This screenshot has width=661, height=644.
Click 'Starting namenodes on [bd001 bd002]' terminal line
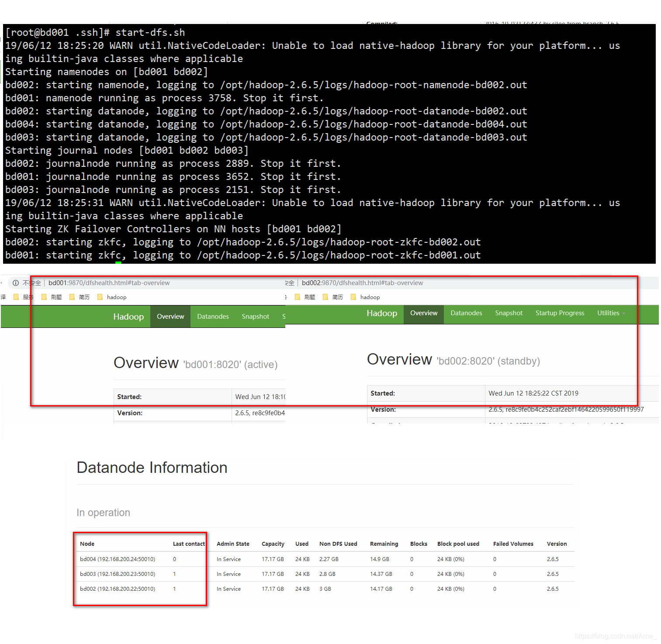pyautogui.click(x=107, y=72)
